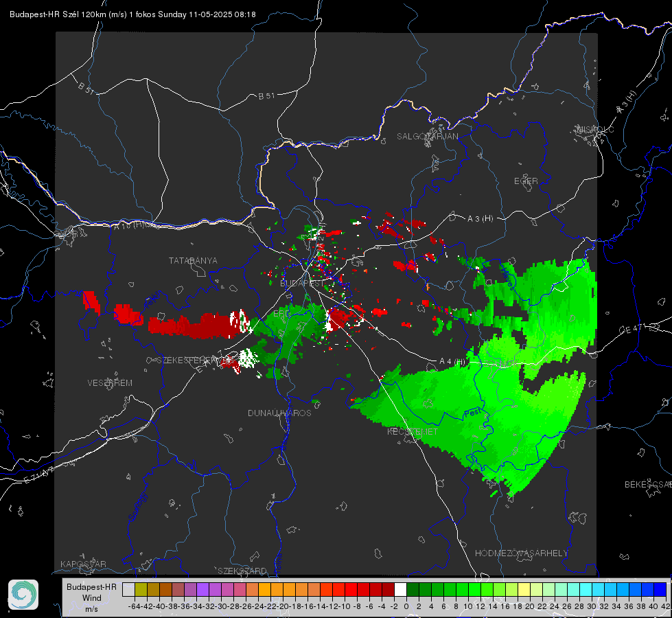
Task: Click the white legend swatch between -2 and 0
Action: pos(400,590)
